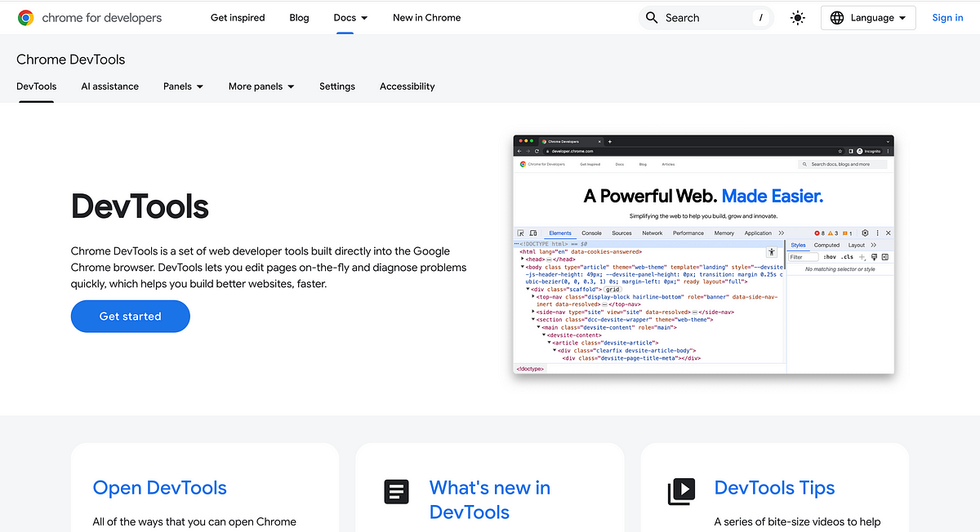Click the Chrome DevTools heading text
980x532 pixels.
[x=71, y=60]
